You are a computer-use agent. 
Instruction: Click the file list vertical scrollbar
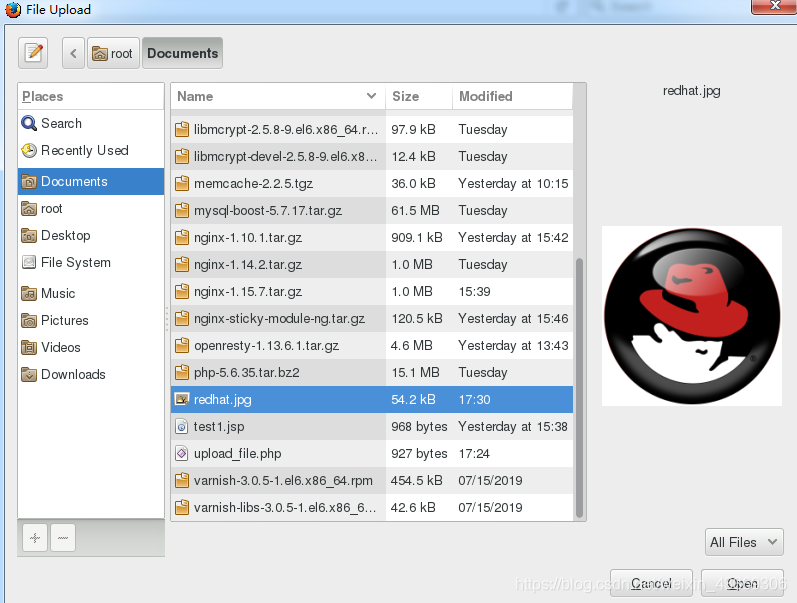pos(579,388)
